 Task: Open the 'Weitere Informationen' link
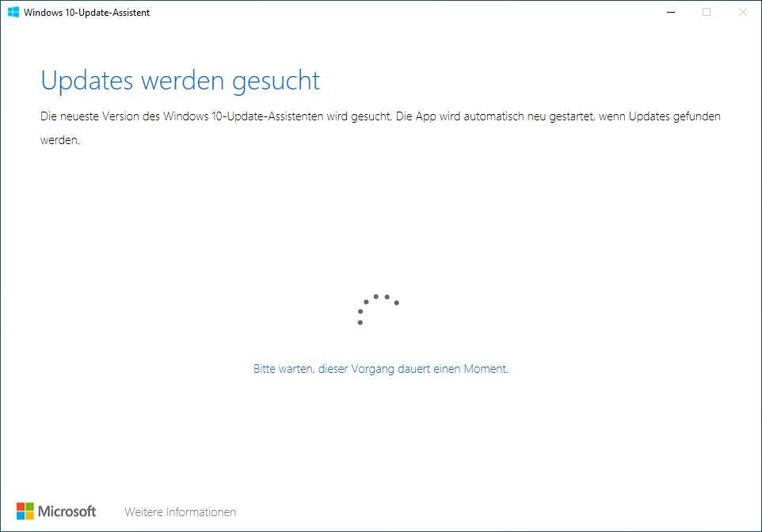point(180,512)
